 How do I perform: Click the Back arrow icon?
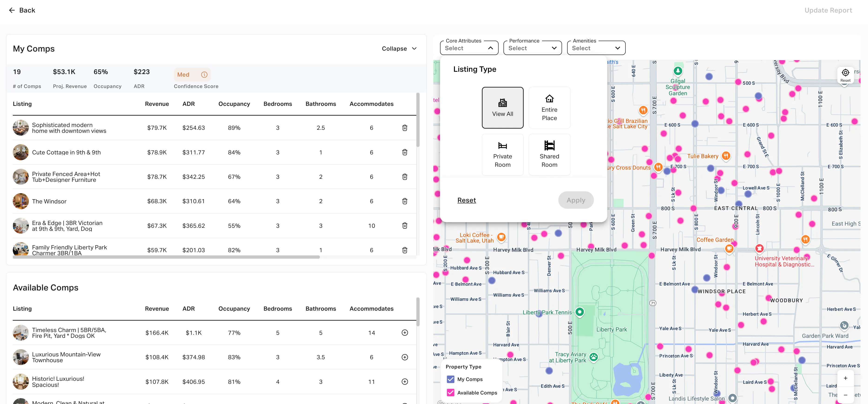point(12,10)
